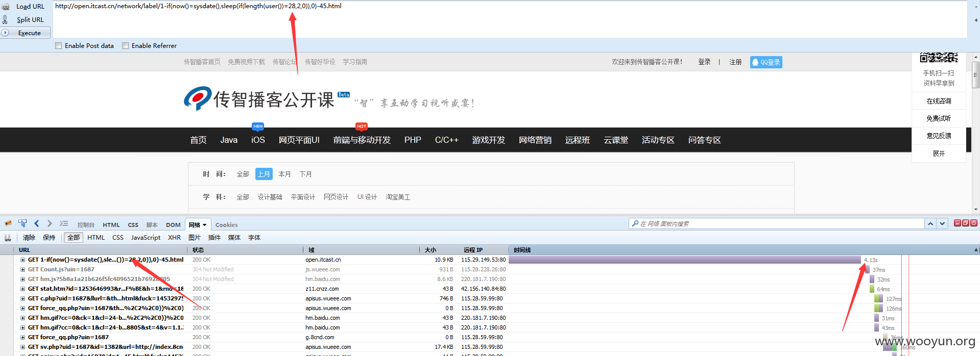Switch to the Firebug HTML tab
980x356 pixels.
point(111,225)
